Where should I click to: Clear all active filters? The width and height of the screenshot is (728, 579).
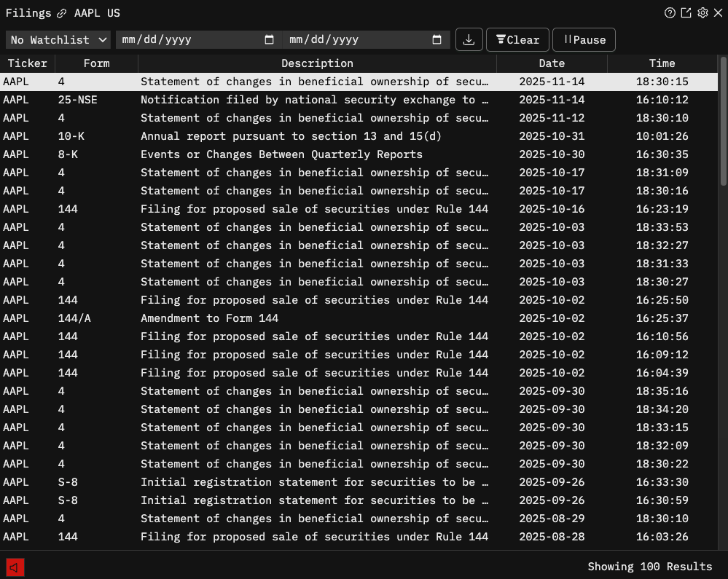pyautogui.click(x=517, y=39)
